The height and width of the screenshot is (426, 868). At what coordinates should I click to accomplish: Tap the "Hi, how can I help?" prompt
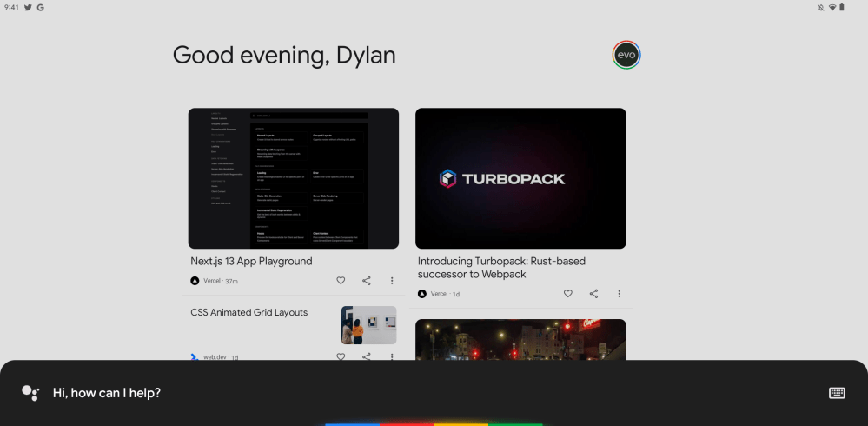pos(107,393)
